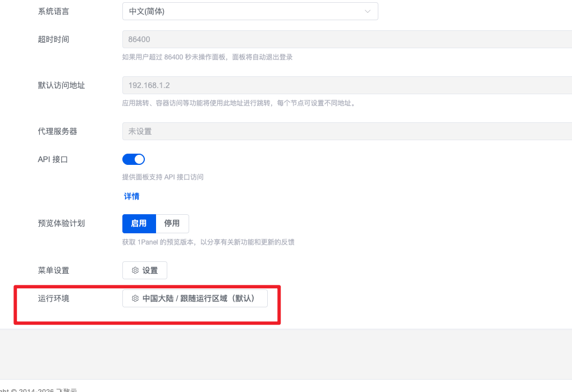Click the 系统语言 label
572x392 pixels.
(53, 11)
